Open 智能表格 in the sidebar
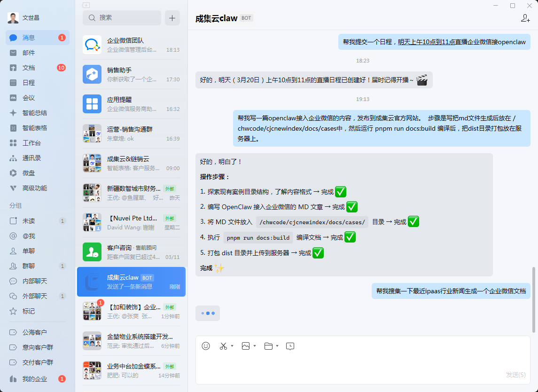 (34, 128)
